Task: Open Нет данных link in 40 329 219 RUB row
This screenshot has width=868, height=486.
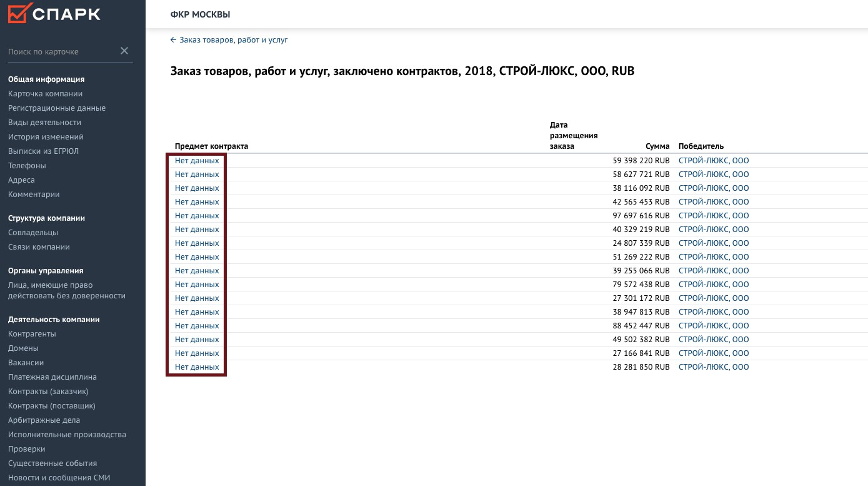Action: 197,230
